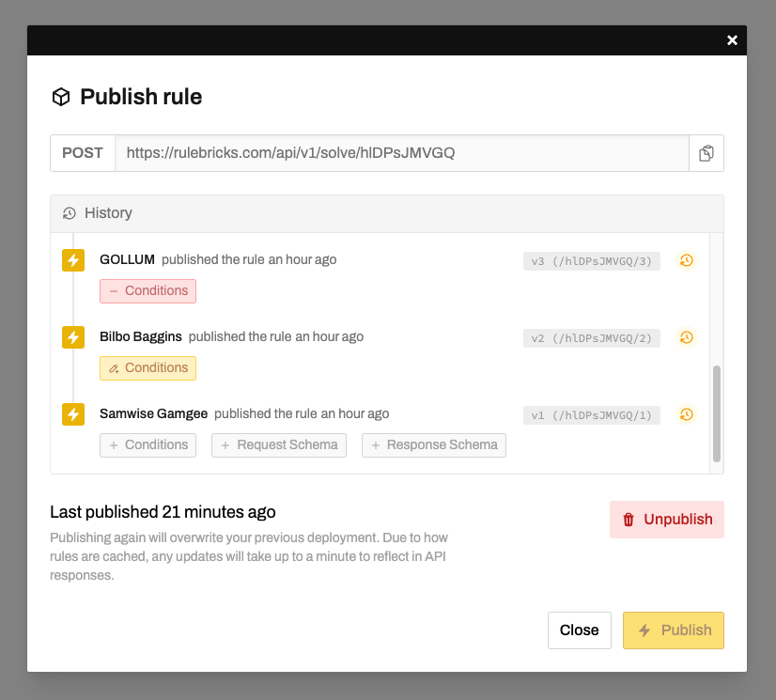Image resolution: width=776 pixels, height=700 pixels.
Task: Click the restore icon for version v3
Action: 686,260
